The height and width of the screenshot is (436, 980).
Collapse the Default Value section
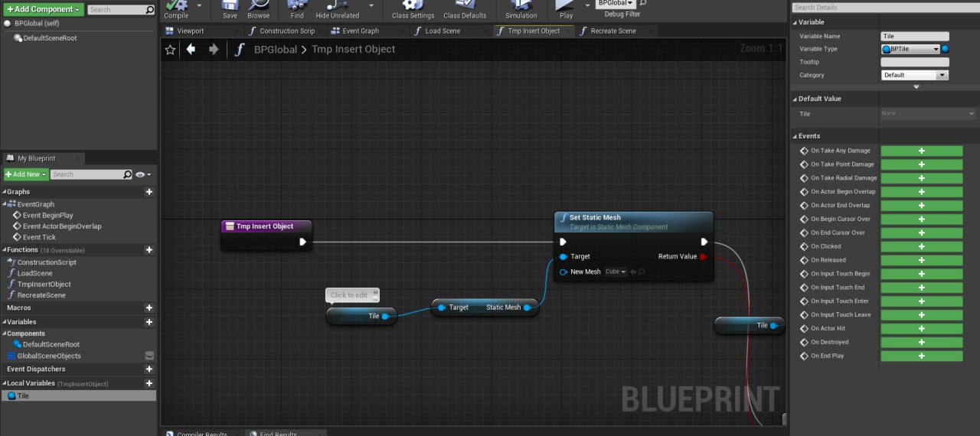click(795, 99)
